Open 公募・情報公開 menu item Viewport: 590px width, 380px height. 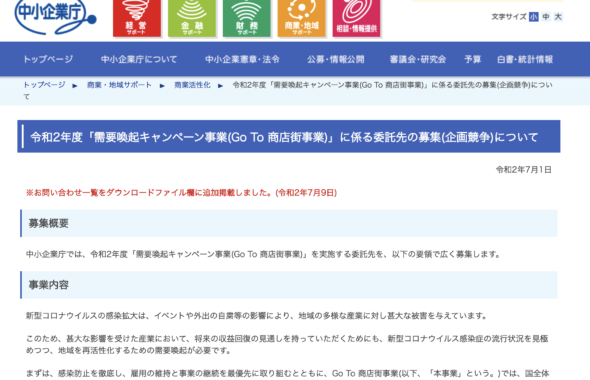click(x=336, y=59)
